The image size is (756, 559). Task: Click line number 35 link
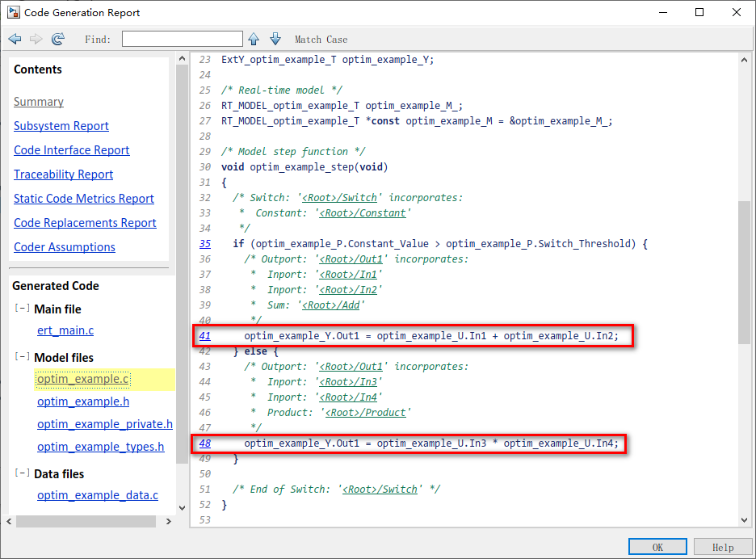(205, 244)
